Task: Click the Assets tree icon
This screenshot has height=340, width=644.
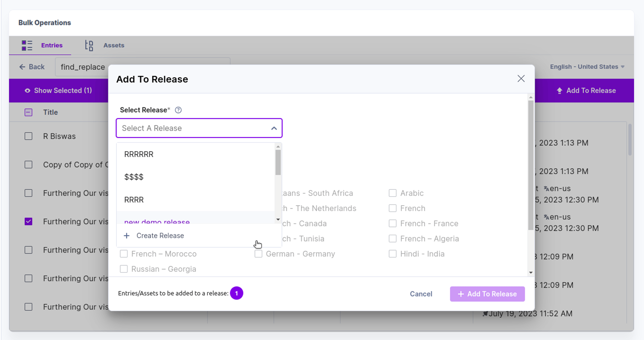Action: (89, 45)
